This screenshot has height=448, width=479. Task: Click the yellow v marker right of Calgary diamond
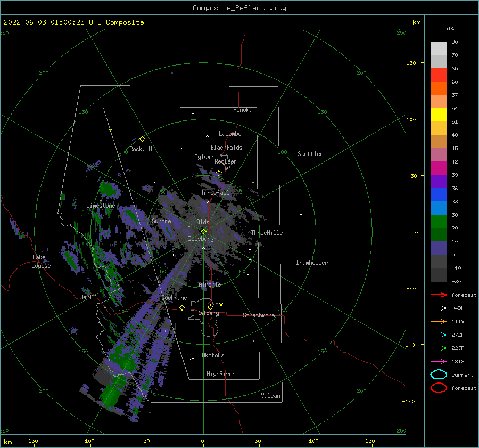[x=221, y=305]
